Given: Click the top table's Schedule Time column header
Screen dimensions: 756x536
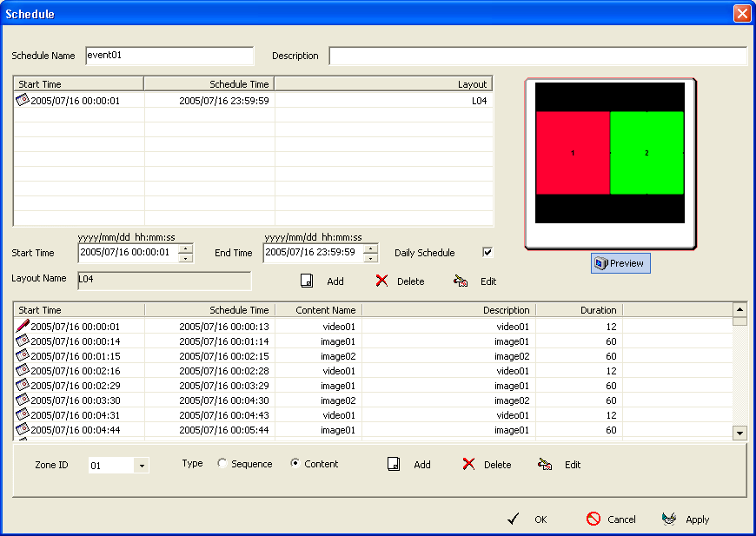Looking at the screenshot, I should tap(209, 84).
